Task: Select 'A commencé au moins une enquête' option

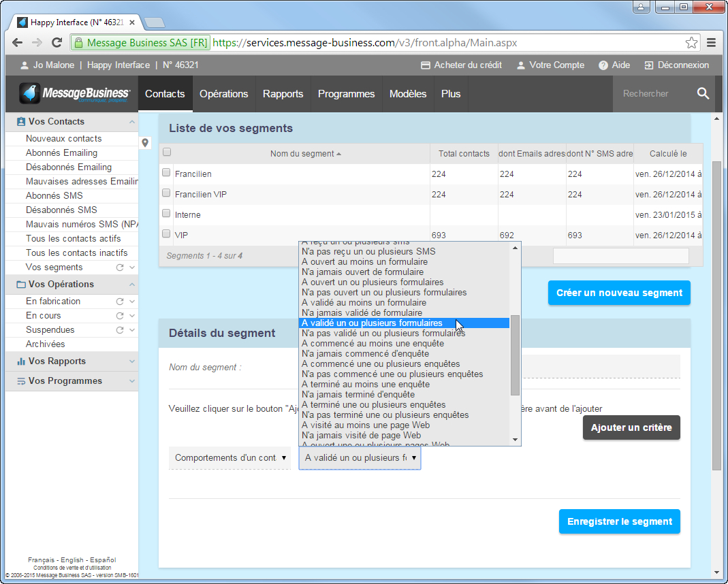Action: [x=373, y=344]
